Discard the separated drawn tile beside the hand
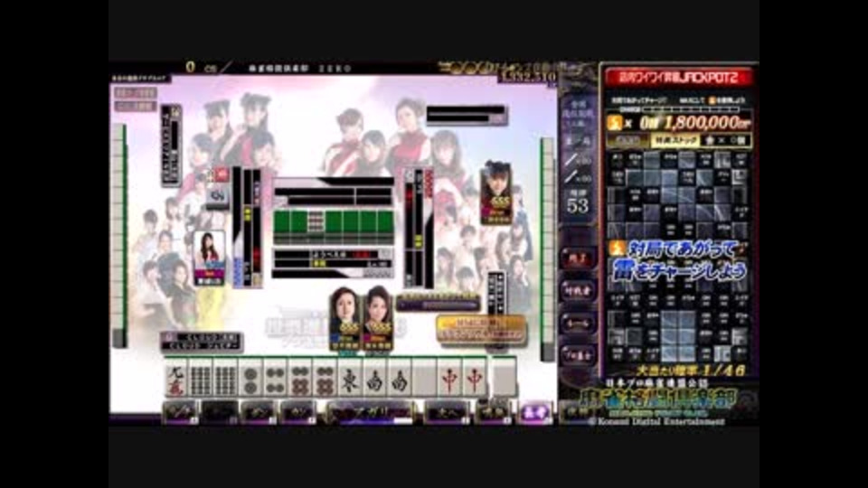868x488 pixels. [505, 377]
